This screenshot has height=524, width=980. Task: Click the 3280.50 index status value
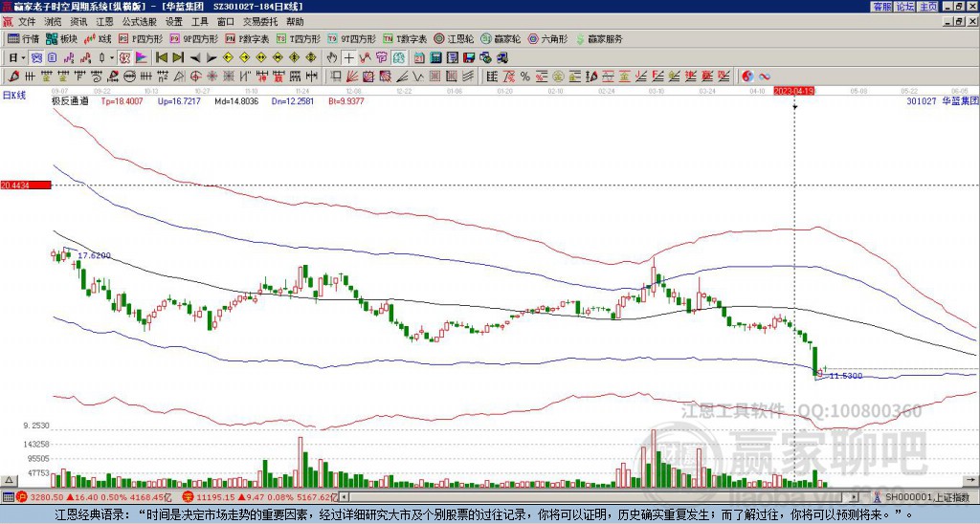coord(47,497)
